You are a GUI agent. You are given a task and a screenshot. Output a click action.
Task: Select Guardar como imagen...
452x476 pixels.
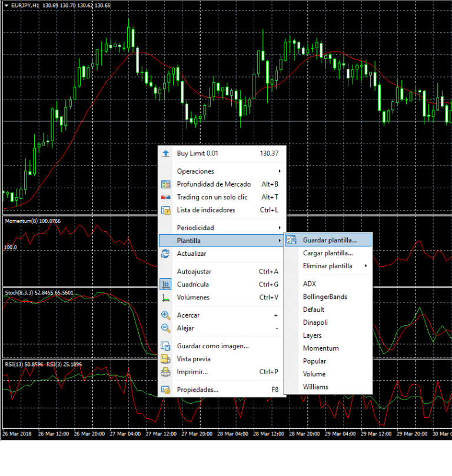[x=222, y=346]
